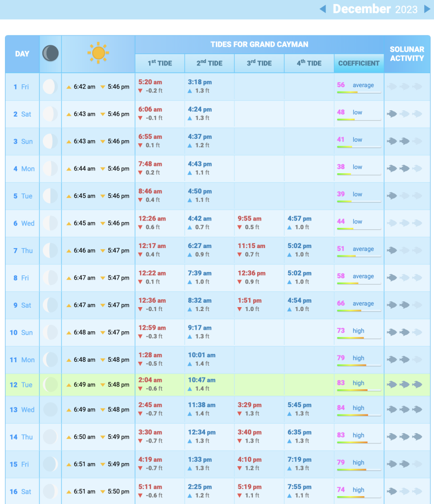Select the 1st TIDE column header

click(x=160, y=63)
